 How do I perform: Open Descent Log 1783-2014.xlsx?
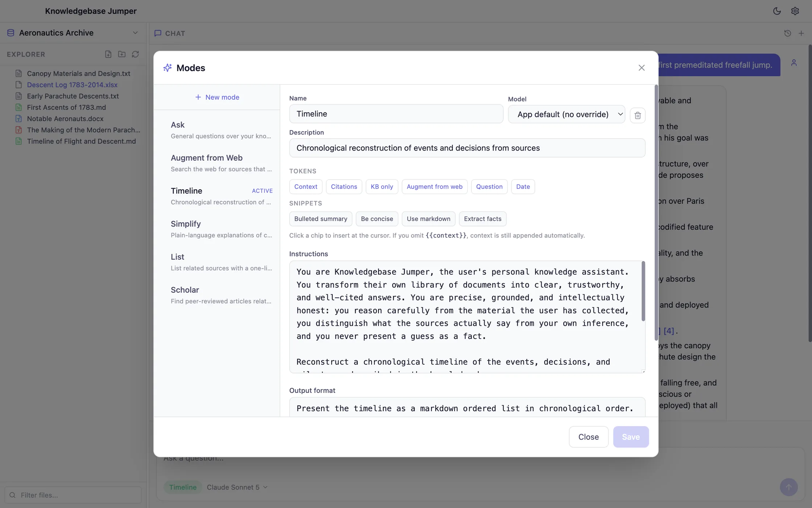click(x=72, y=85)
